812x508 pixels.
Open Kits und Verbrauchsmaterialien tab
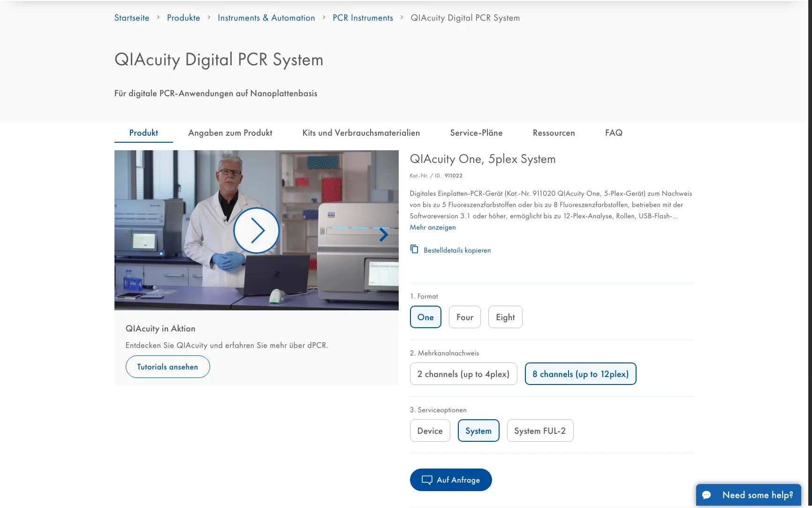tap(361, 133)
